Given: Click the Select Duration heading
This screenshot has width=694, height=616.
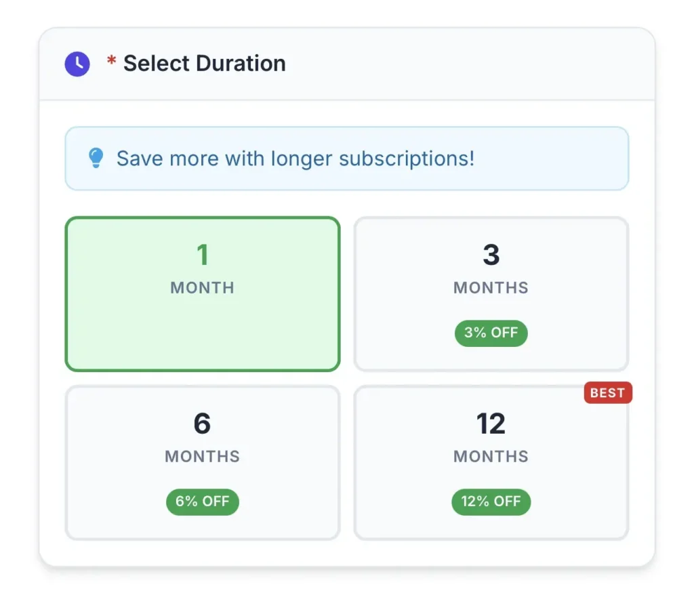Looking at the screenshot, I should tap(204, 64).
